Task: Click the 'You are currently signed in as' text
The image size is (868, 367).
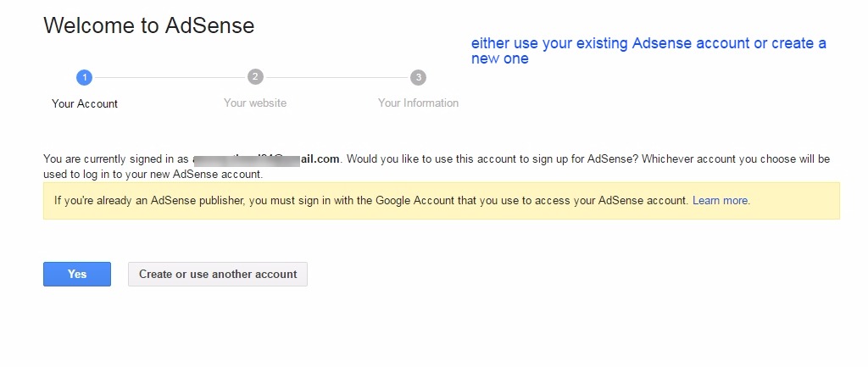Action: tap(117, 158)
